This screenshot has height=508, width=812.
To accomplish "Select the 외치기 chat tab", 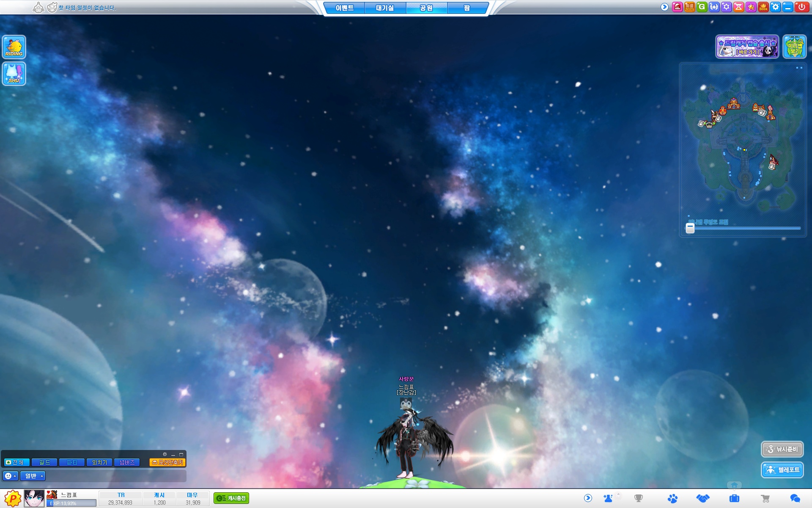I will click(99, 462).
